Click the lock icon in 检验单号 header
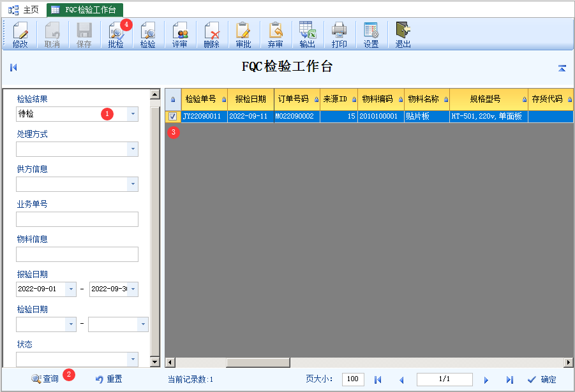This screenshot has width=575, height=392. click(x=224, y=99)
